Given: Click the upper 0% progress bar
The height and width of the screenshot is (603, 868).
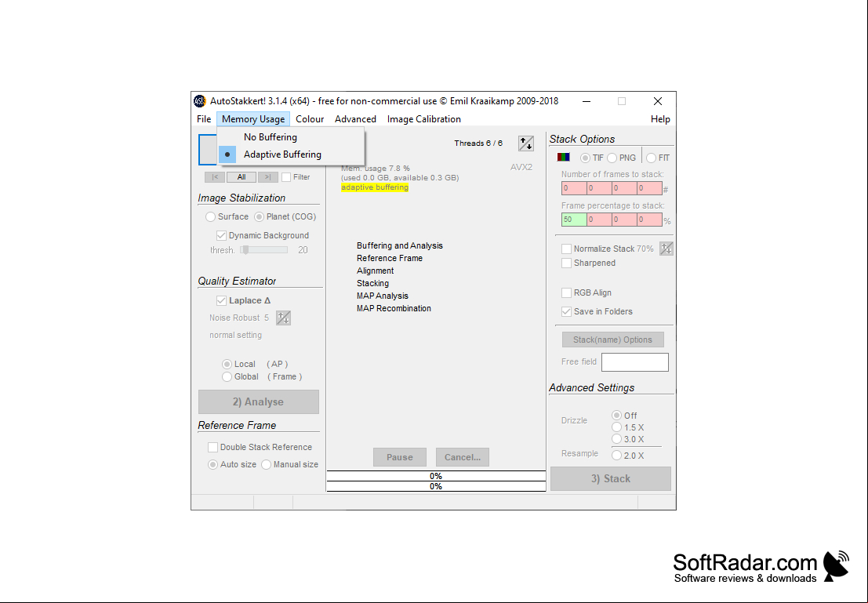Looking at the screenshot, I should tap(436, 476).
